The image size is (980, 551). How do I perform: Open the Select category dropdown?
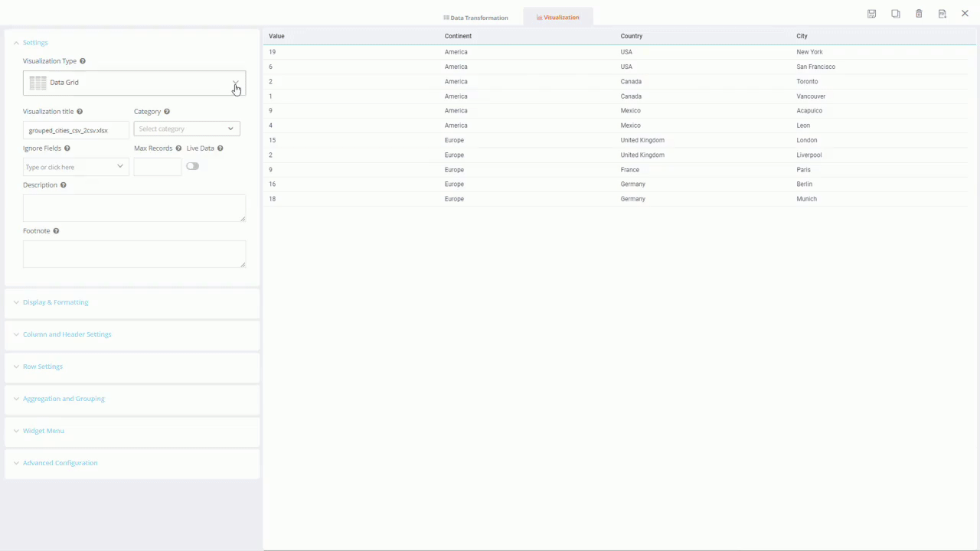pyautogui.click(x=186, y=129)
